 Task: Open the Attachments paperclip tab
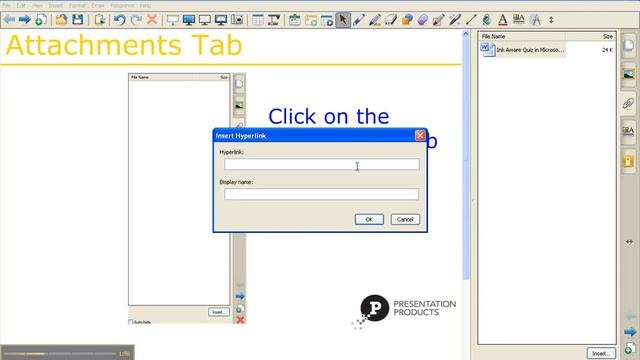pyautogui.click(x=629, y=103)
